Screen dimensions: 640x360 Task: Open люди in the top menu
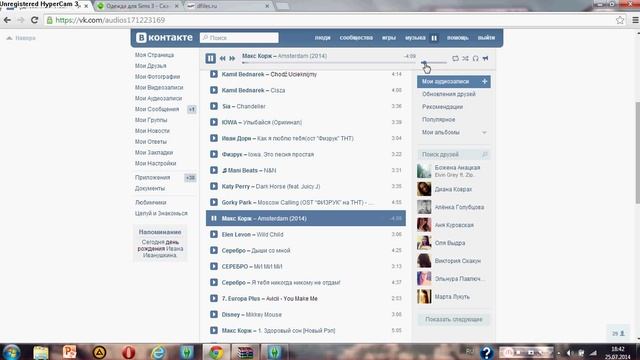point(322,38)
